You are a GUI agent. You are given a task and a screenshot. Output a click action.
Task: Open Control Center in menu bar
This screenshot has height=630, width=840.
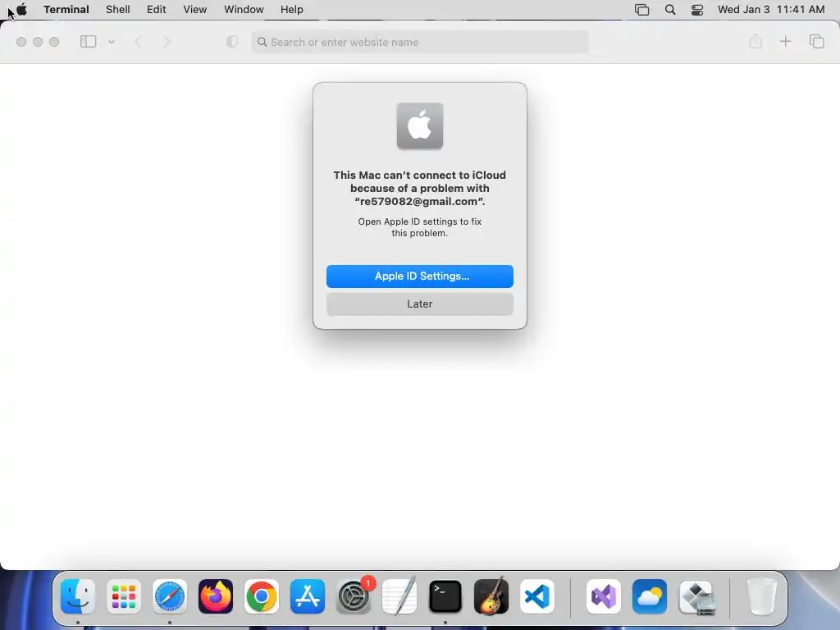click(697, 10)
